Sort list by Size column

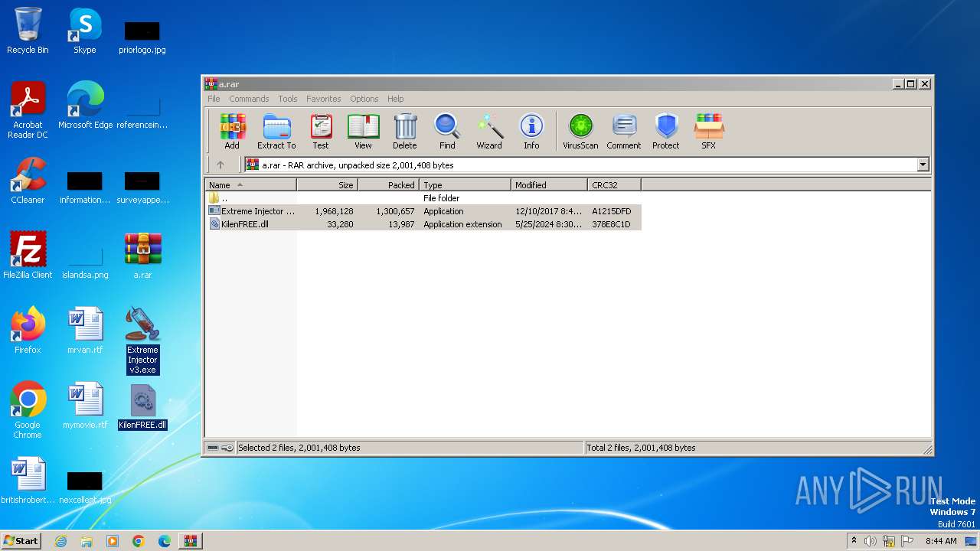pos(327,185)
